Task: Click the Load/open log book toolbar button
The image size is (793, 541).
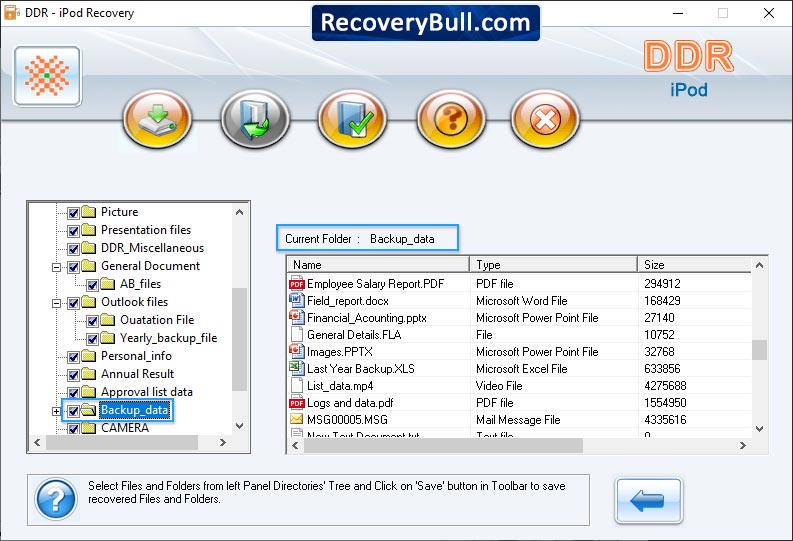Action: (255, 119)
